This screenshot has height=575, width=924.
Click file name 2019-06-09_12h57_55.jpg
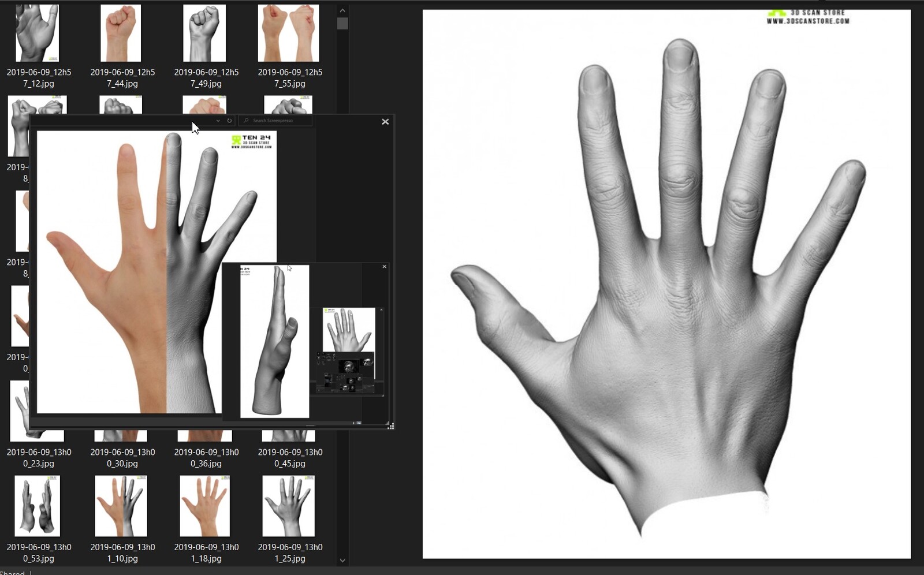(x=290, y=78)
